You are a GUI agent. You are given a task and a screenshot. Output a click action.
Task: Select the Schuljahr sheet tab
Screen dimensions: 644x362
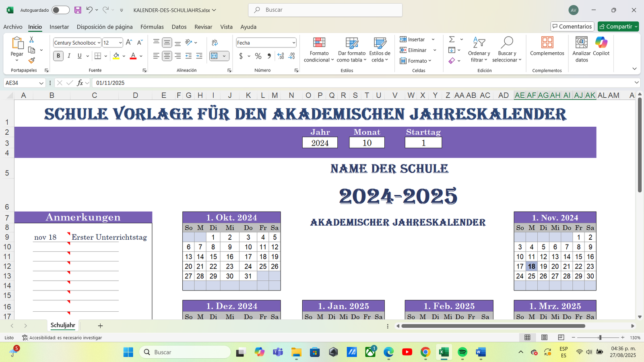click(63, 325)
